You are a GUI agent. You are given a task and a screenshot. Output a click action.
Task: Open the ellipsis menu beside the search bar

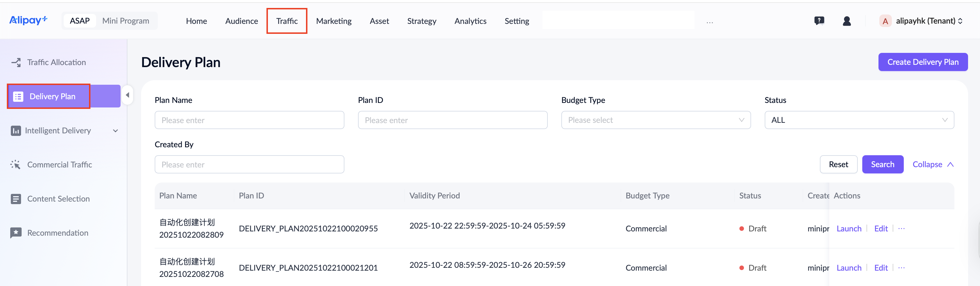[x=710, y=22]
